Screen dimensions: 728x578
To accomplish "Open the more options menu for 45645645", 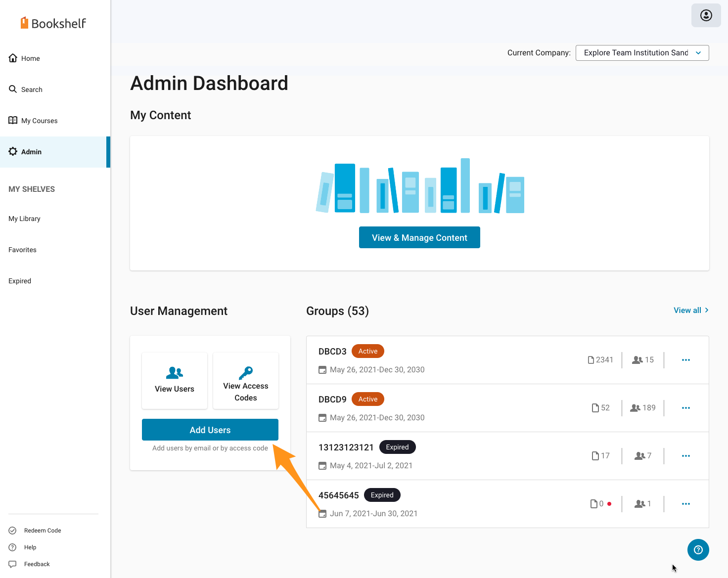I will [685, 504].
